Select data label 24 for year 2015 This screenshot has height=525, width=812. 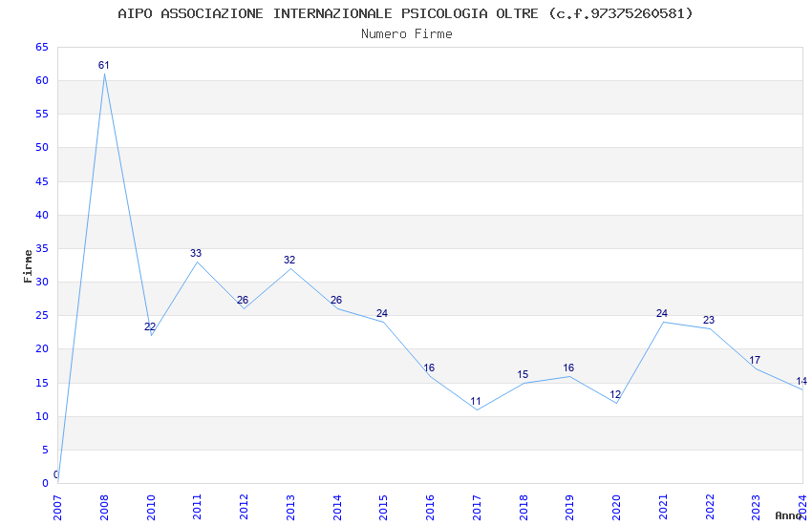(382, 313)
